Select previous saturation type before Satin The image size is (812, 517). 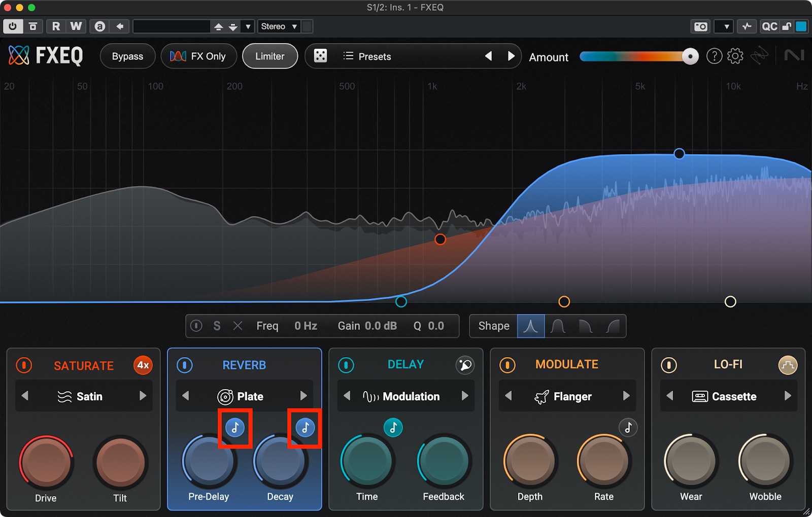pyautogui.click(x=25, y=396)
